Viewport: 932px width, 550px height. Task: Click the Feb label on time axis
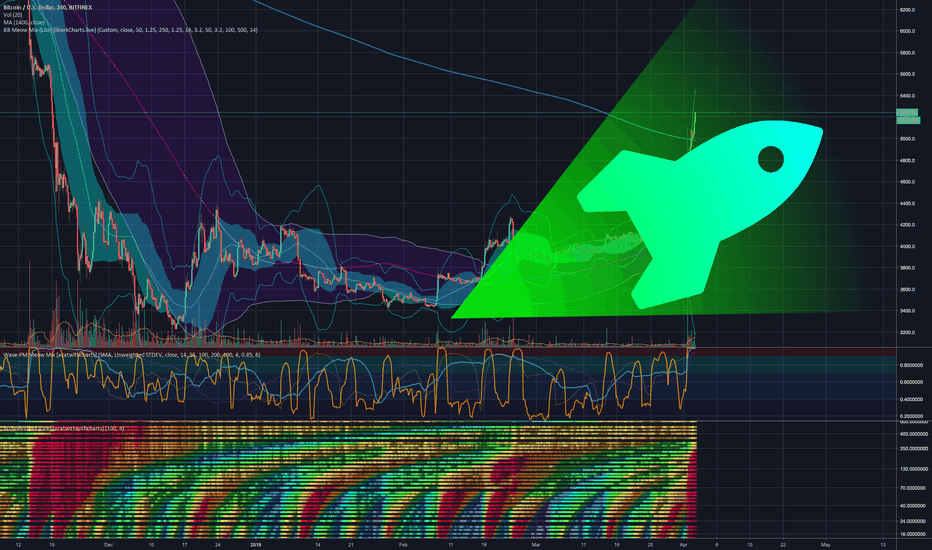click(x=403, y=545)
